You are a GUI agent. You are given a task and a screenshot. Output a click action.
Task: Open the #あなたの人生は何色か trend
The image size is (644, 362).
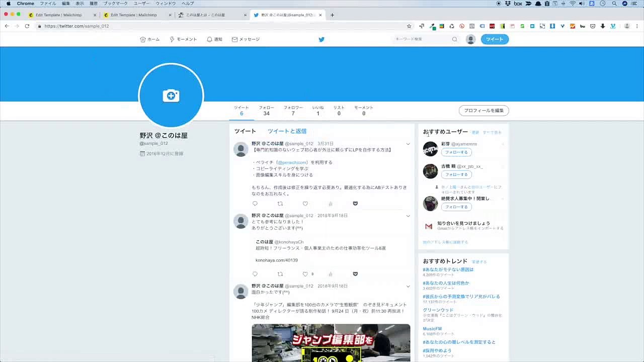click(x=446, y=283)
